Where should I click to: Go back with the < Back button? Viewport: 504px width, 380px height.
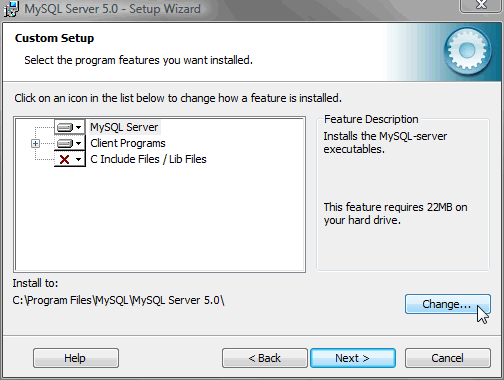pos(265,358)
